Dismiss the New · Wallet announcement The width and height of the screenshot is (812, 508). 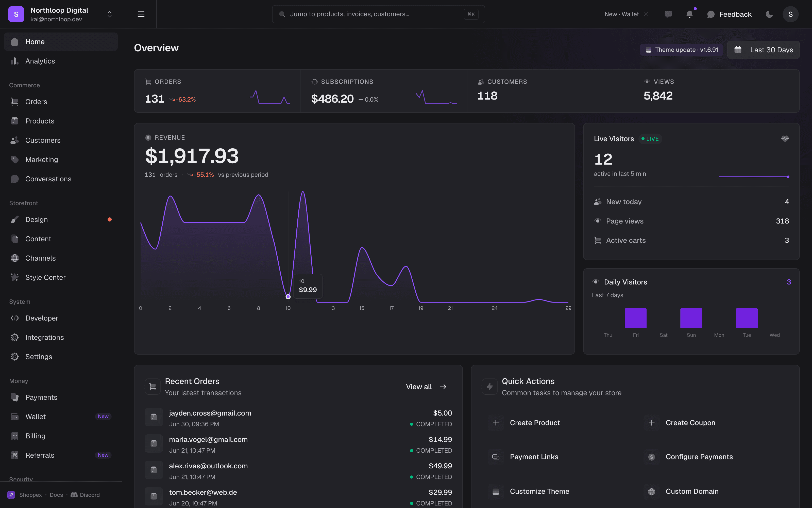[x=646, y=14]
